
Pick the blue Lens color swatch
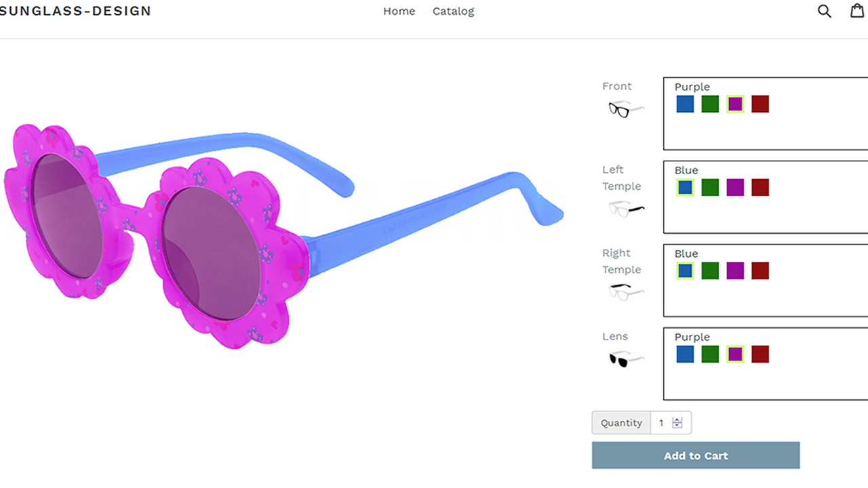(x=685, y=354)
